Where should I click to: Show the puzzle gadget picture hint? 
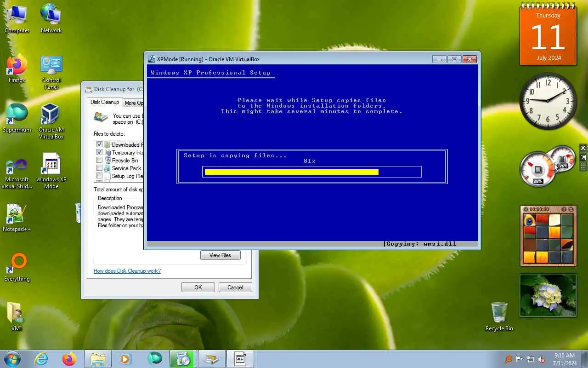click(564, 209)
